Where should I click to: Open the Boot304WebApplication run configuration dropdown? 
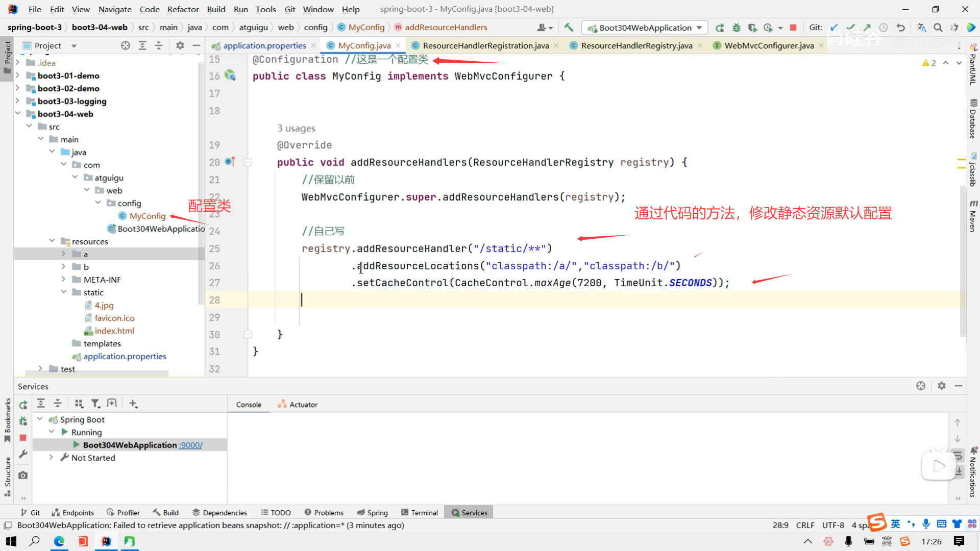tap(645, 28)
